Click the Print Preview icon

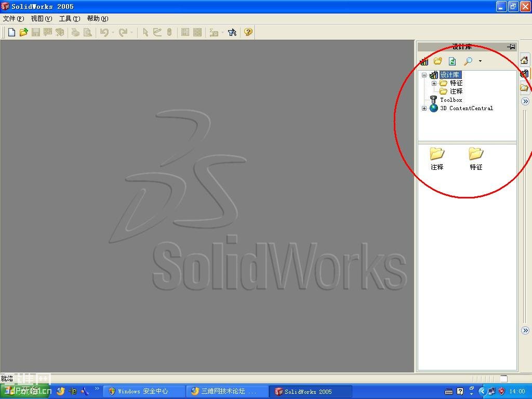coord(87,32)
